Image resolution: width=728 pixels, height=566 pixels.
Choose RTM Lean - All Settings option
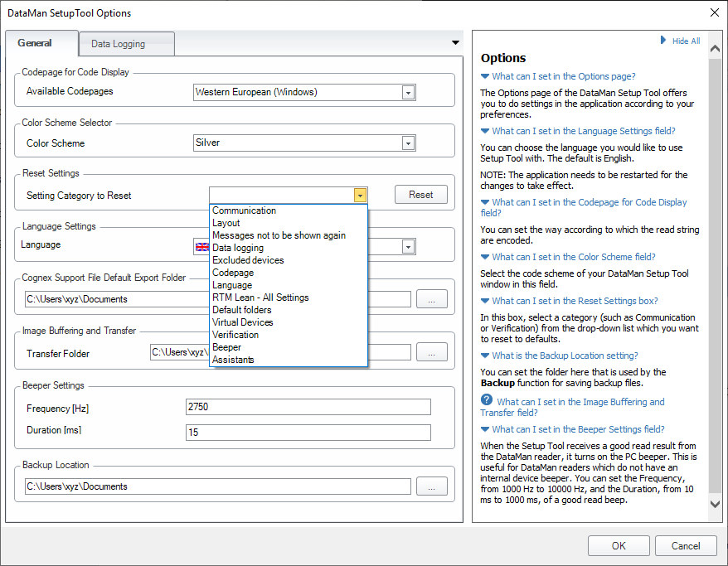click(x=260, y=298)
